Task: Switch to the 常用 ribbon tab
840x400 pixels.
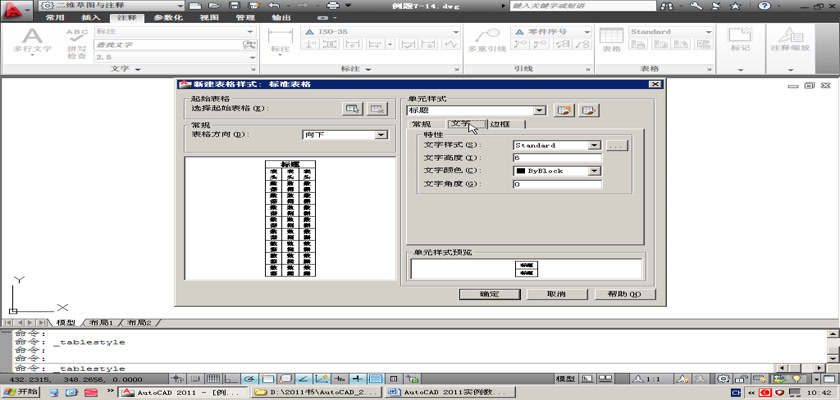Action: coord(55,17)
